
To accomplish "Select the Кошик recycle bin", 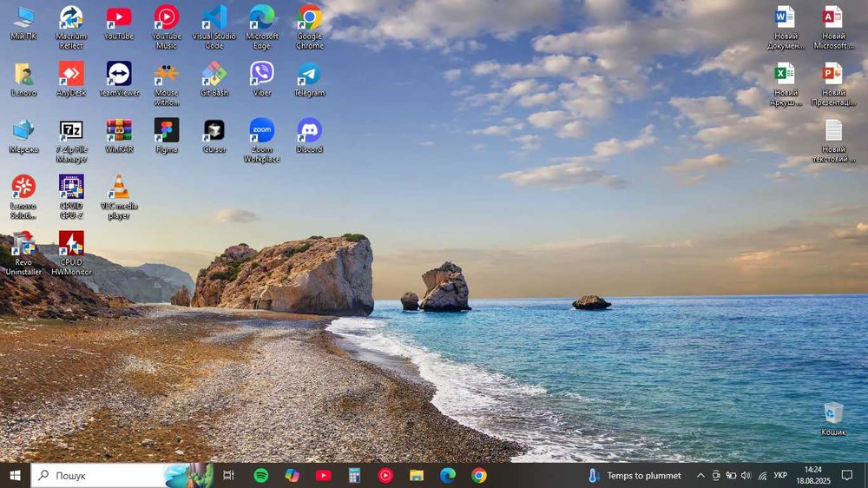I will [833, 419].
